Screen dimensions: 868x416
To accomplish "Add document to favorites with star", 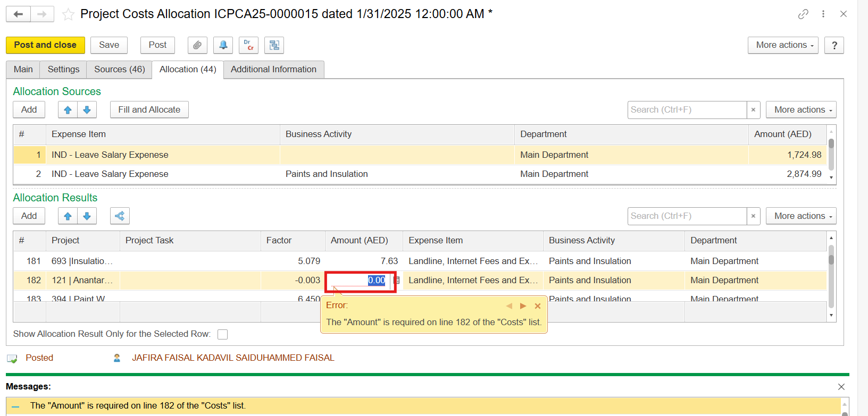I will coord(68,14).
